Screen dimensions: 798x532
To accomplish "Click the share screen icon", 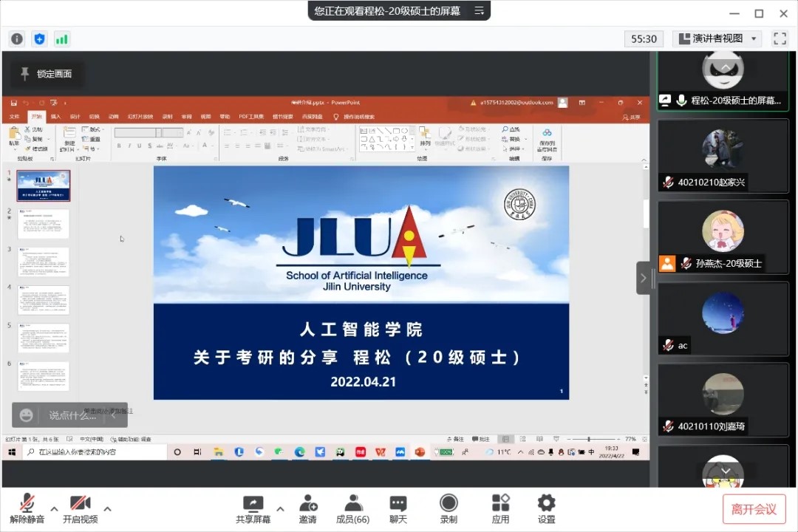I will click(x=253, y=505).
